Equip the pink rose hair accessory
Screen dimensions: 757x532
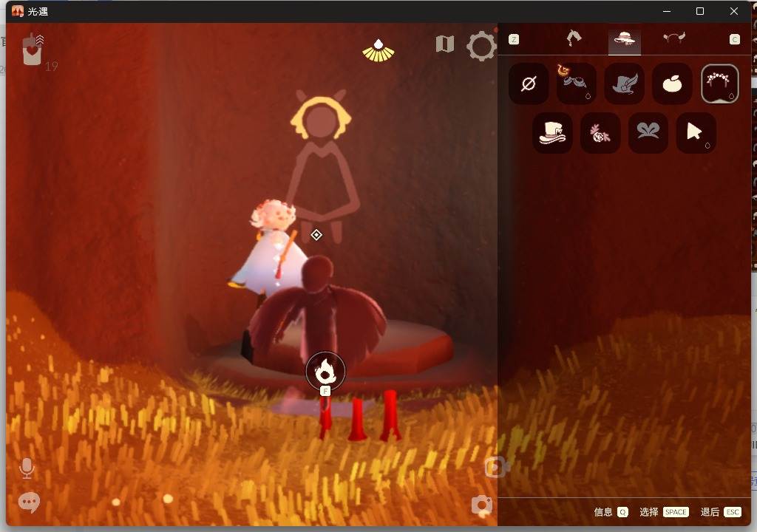pyautogui.click(x=600, y=133)
